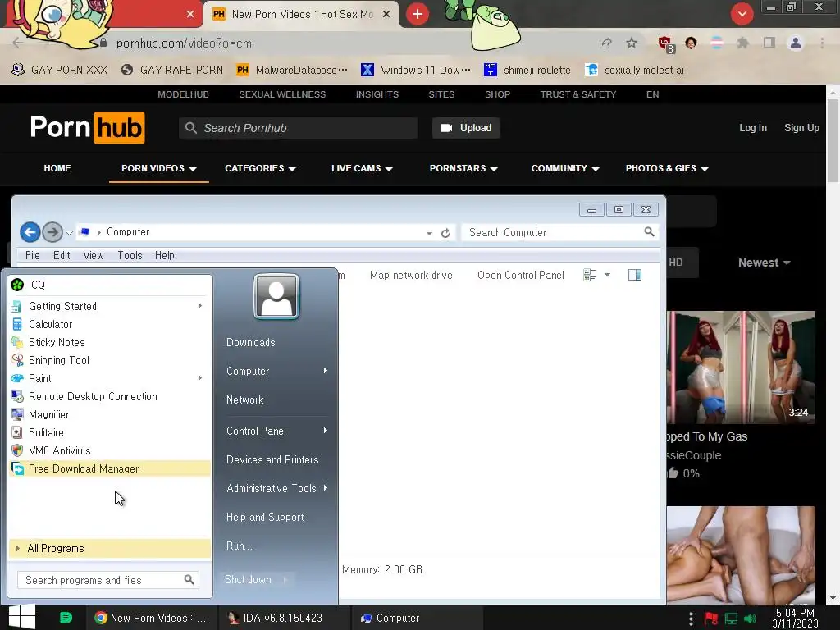Open the View menu in Computer window
The image size is (840, 630).
94,256
